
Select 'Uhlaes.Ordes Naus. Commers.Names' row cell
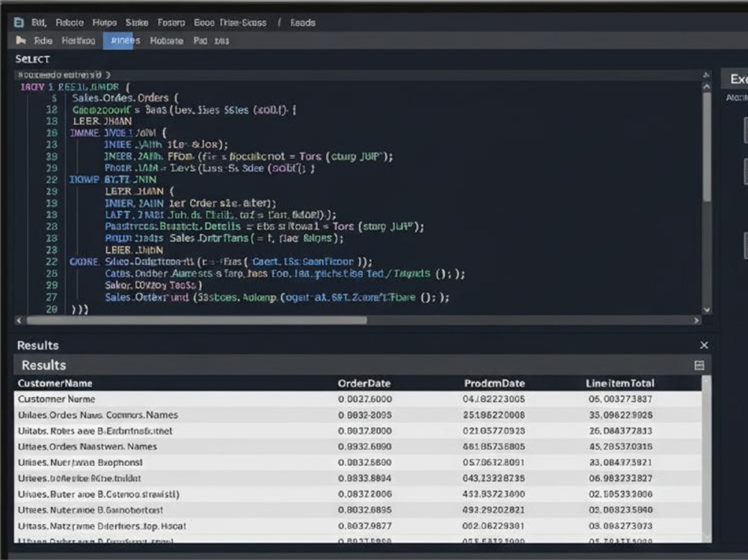pos(98,415)
